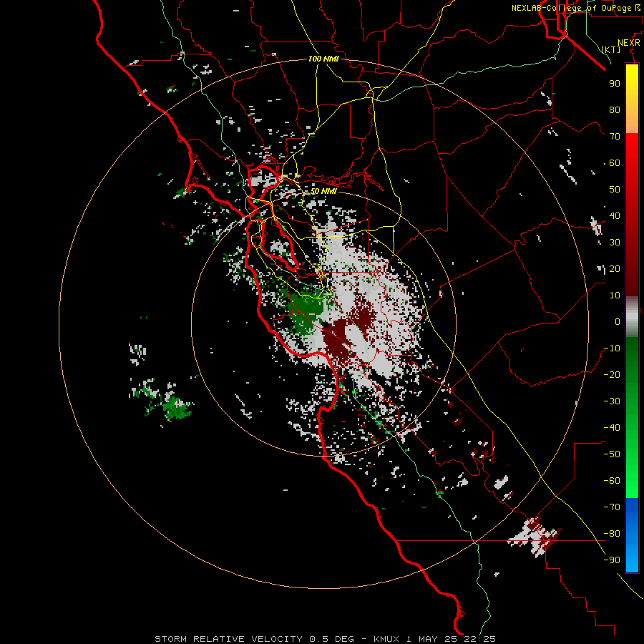The height and width of the screenshot is (644, 644).
Task: Click the gray zero-velocity segment of the color bar
Action: click(632, 317)
